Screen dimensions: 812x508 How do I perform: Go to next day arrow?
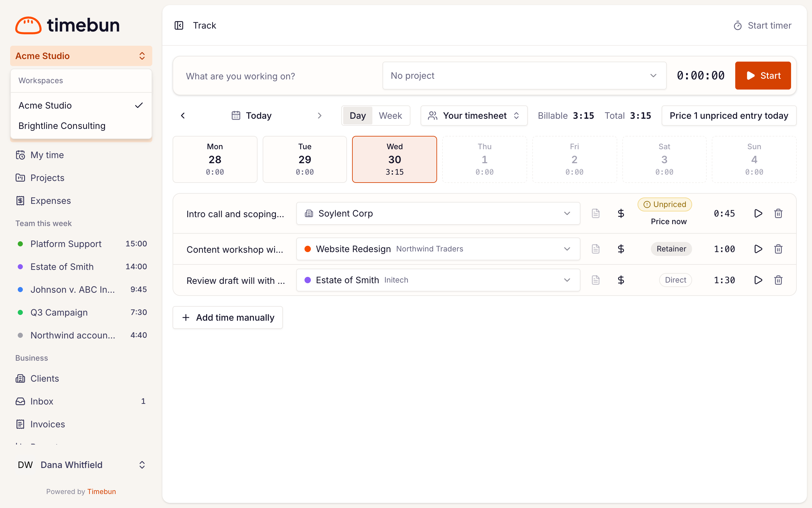(x=319, y=116)
